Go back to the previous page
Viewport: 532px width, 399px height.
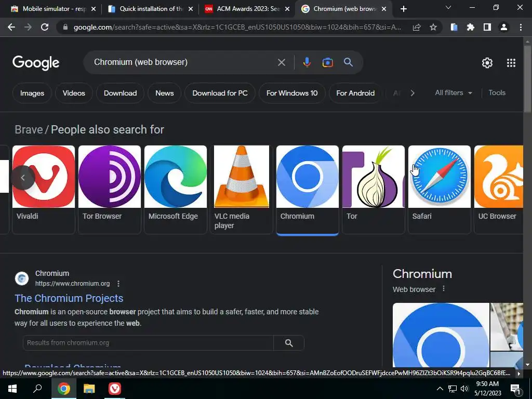pyautogui.click(x=11, y=27)
